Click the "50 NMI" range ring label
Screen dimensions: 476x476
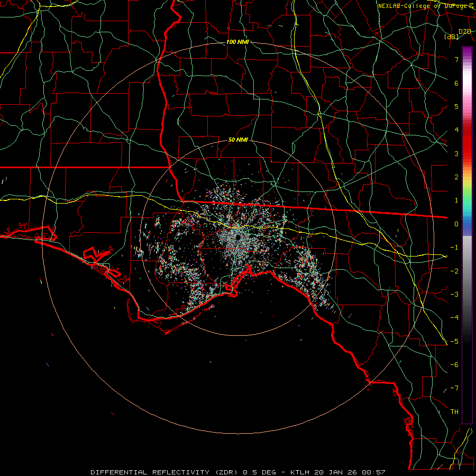(x=238, y=140)
